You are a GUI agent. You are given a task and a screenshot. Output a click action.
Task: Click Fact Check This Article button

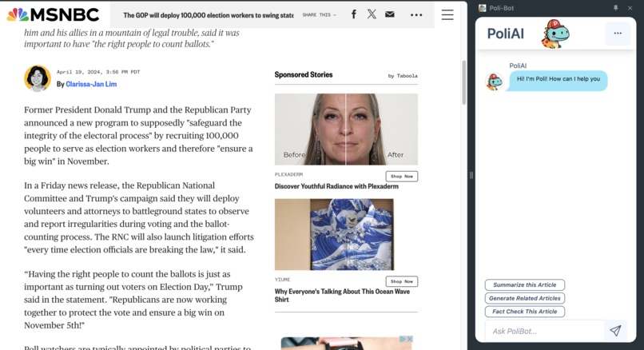pos(524,312)
